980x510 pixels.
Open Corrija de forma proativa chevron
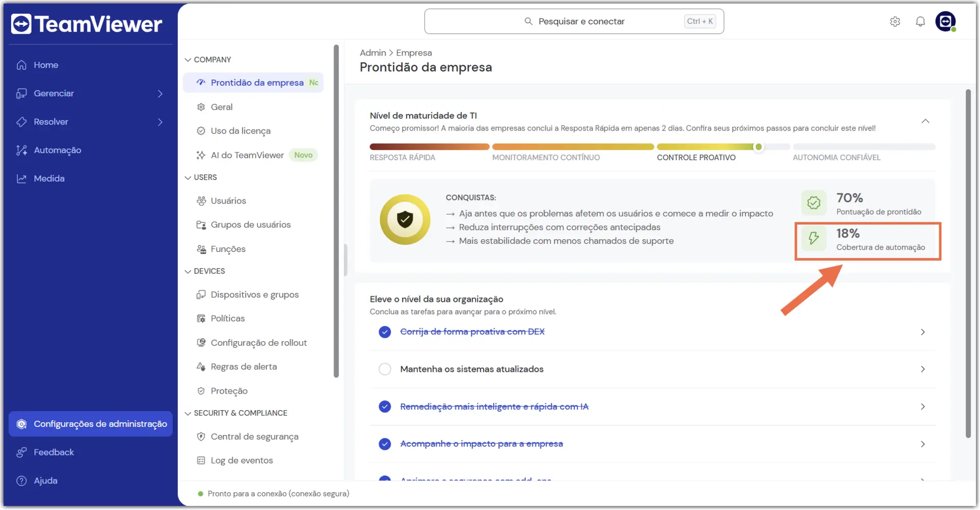click(922, 332)
